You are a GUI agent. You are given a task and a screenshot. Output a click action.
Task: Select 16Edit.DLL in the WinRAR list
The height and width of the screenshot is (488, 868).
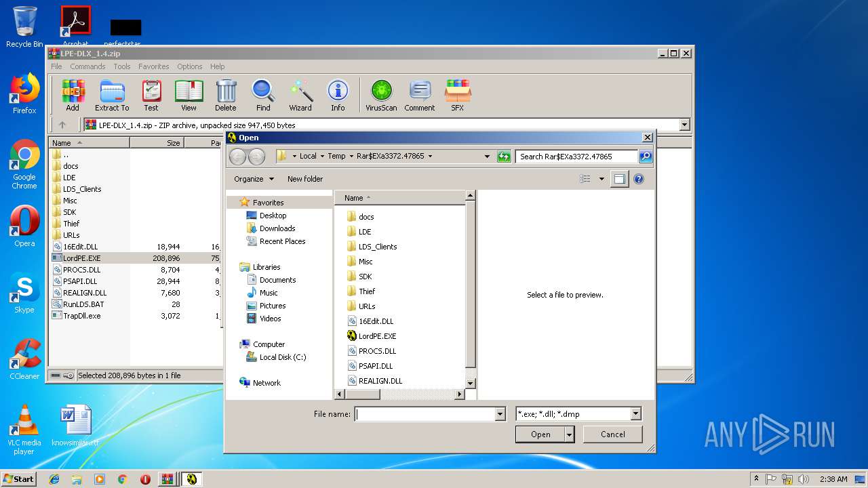tap(81, 247)
